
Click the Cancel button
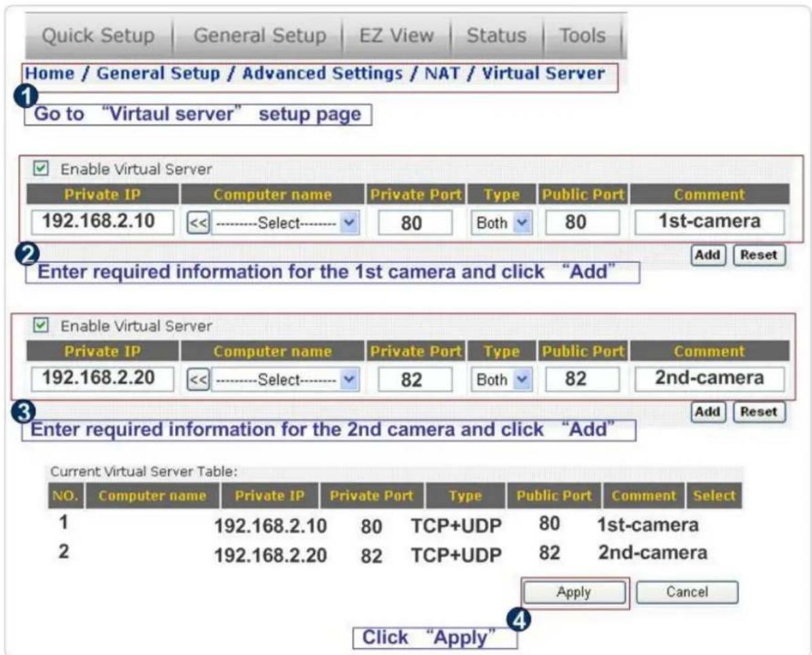[687, 592]
